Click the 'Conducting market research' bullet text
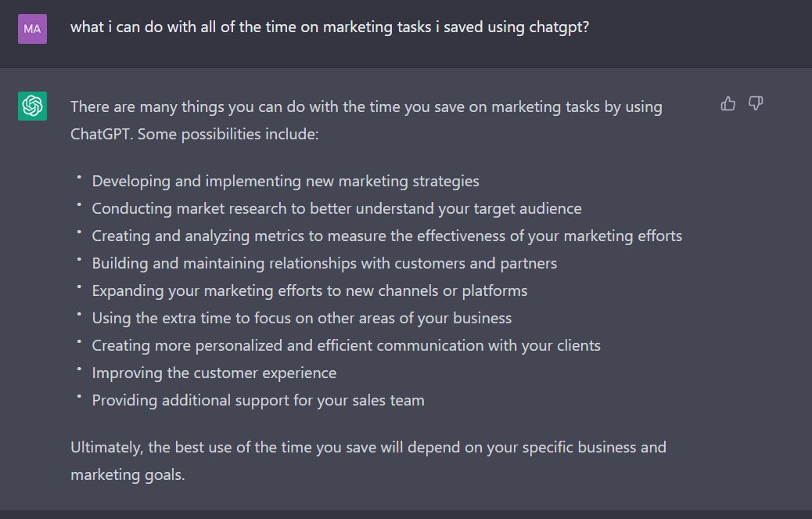Image resolution: width=812 pixels, height=519 pixels. click(x=336, y=209)
